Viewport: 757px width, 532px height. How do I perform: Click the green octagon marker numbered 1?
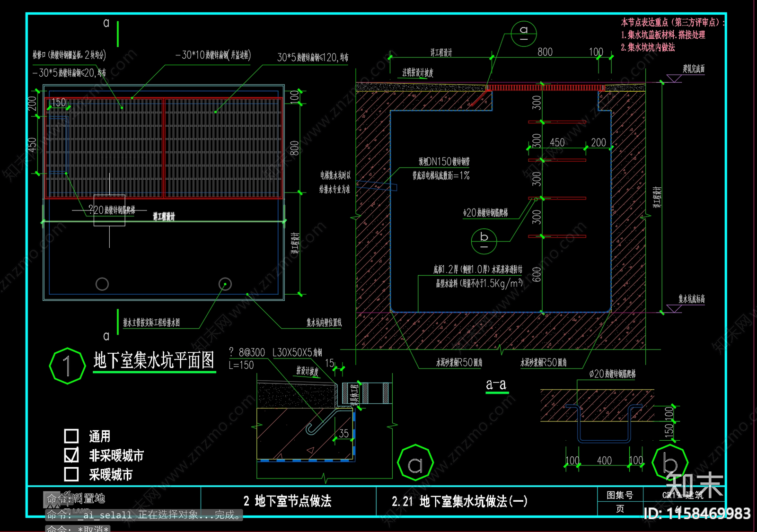68,366
